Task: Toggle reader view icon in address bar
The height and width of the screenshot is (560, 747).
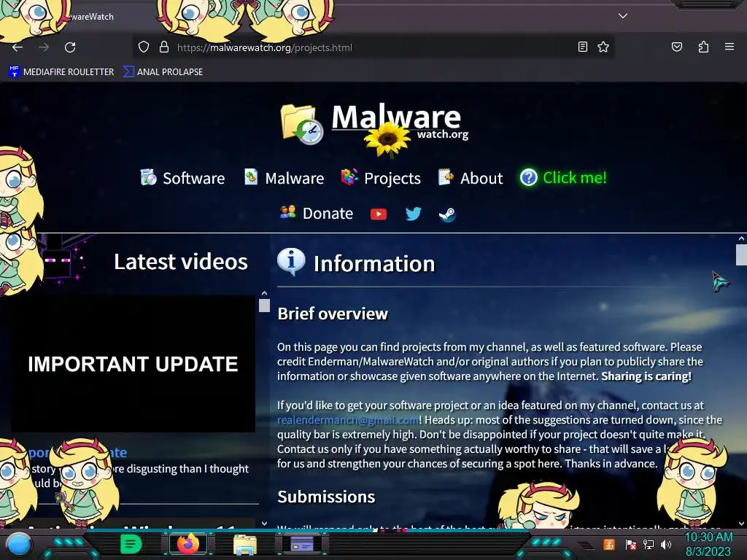Action: tap(582, 47)
